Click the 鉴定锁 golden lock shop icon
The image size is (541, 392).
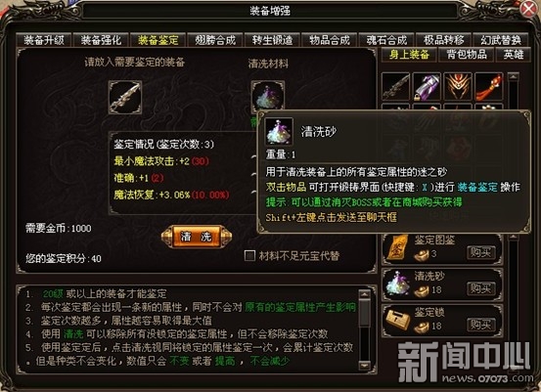[x=397, y=321]
